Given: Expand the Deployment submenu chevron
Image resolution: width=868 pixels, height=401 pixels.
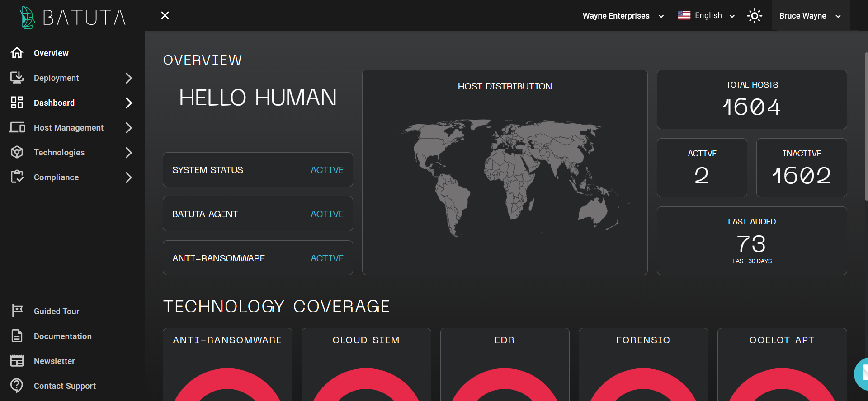Looking at the screenshot, I should pos(129,78).
